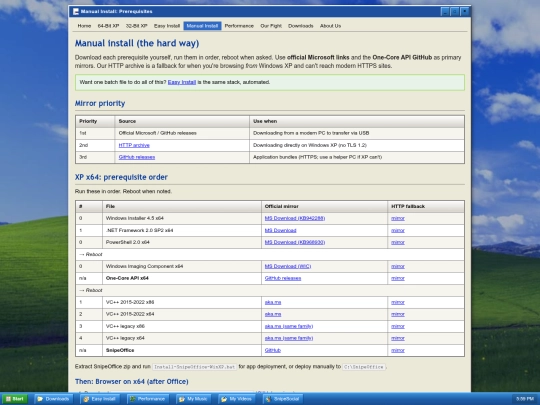
Task: Open the Performance tab in the navigation bar
Action: 239,26
